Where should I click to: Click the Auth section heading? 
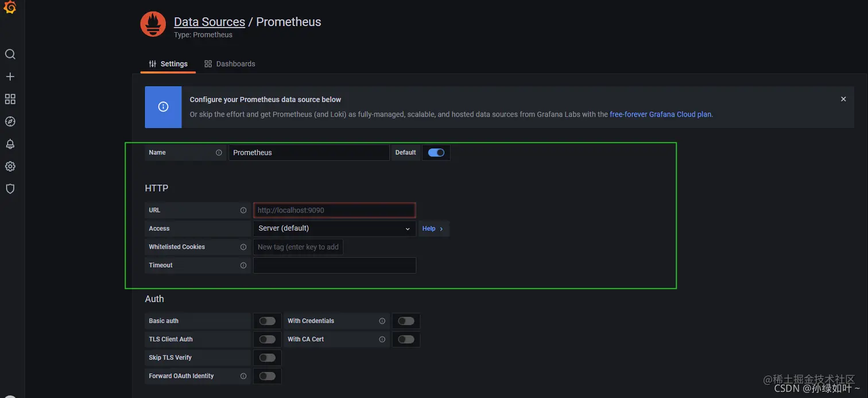click(154, 299)
